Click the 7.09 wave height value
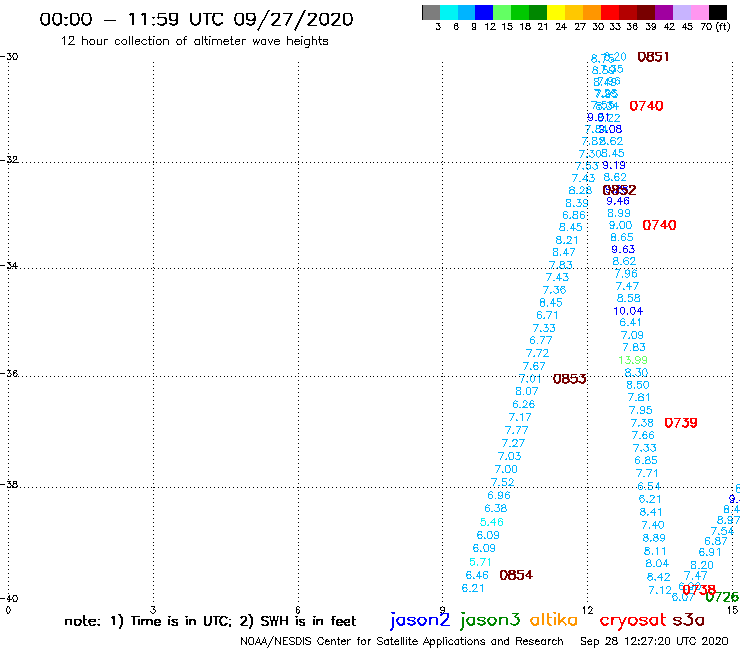 coord(632,335)
